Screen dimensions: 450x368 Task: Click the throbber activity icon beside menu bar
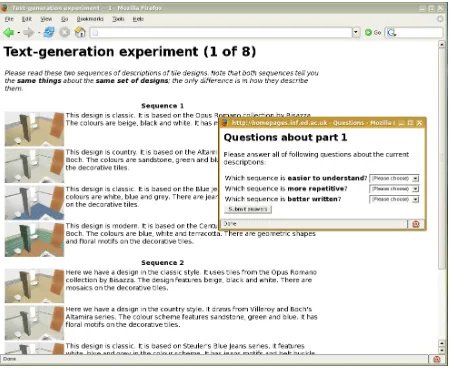(x=440, y=19)
